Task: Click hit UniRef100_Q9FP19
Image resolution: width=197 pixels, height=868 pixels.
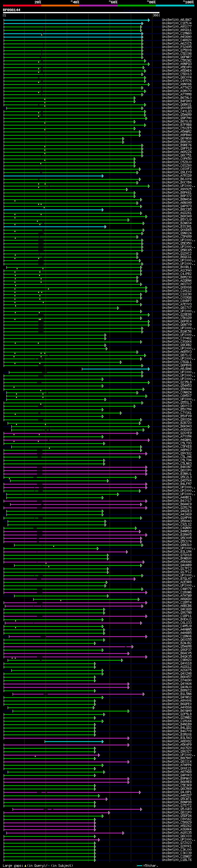Action: tap(177, 149)
